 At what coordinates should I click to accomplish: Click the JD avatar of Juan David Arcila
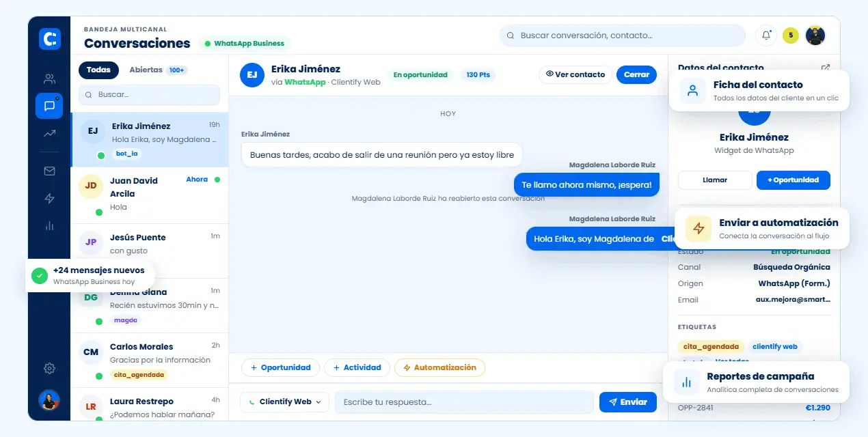click(x=91, y=186)
